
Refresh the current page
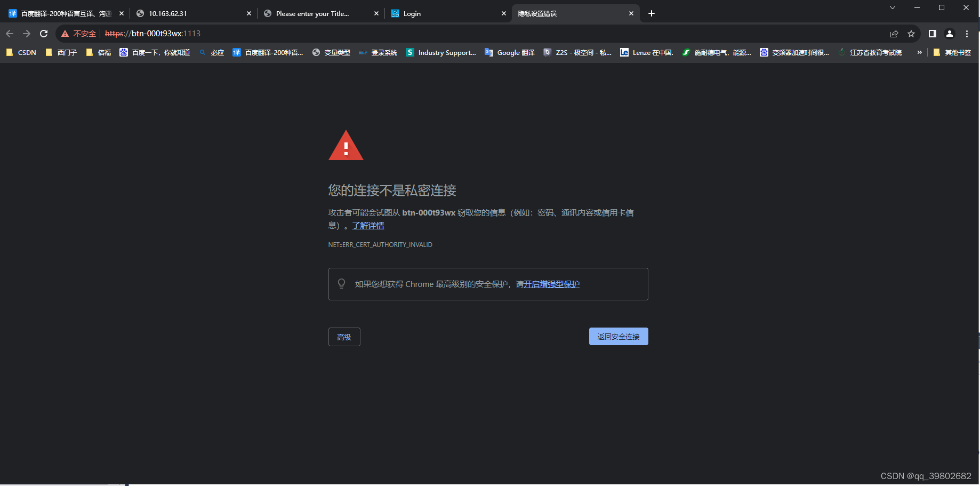tap(43, 33)
